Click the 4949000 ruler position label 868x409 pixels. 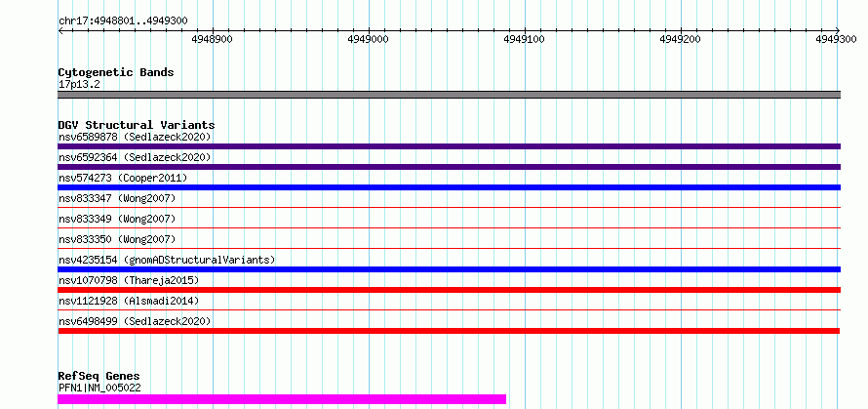368,39
